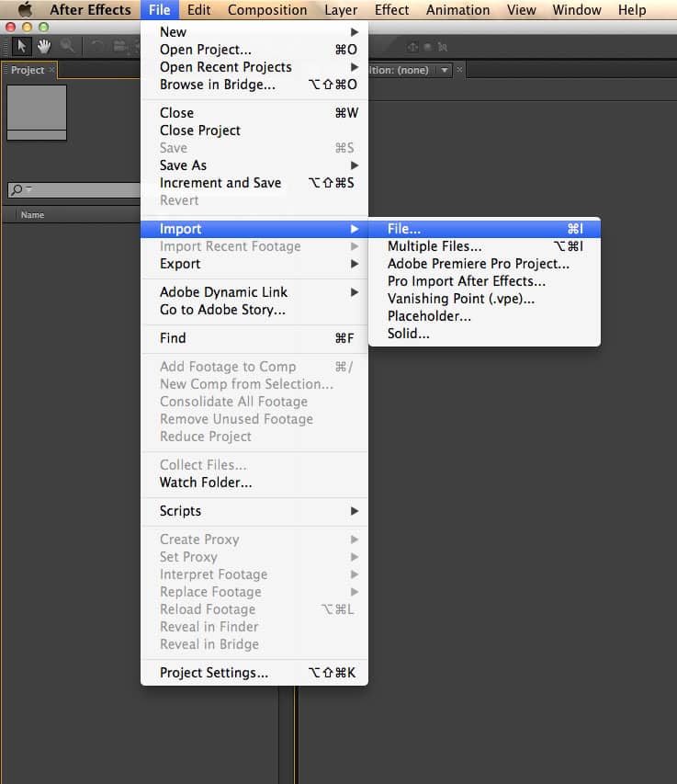Image resolution: width=677 pixels, height=784 pixels.
Task: Open the Edit menu
Action: [x=198, y=9]
